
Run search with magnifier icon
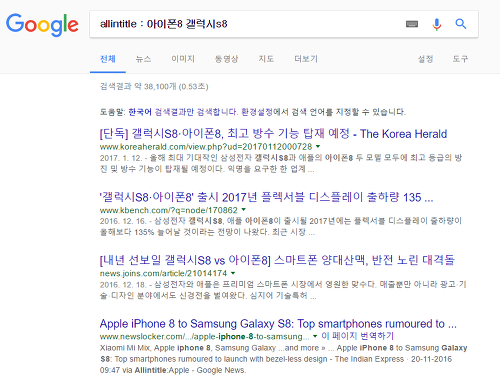pos(461,24)
